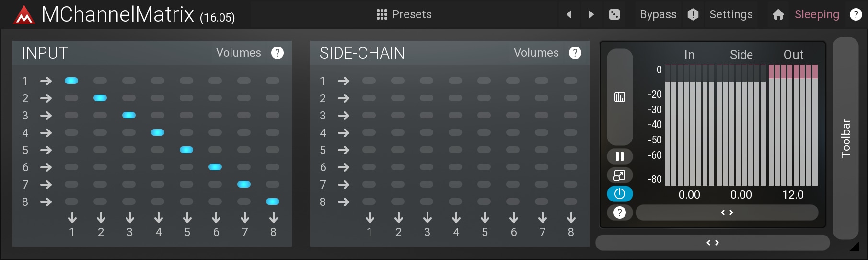
Task: Toggle the blue meter power button
Action: (620, 194)
